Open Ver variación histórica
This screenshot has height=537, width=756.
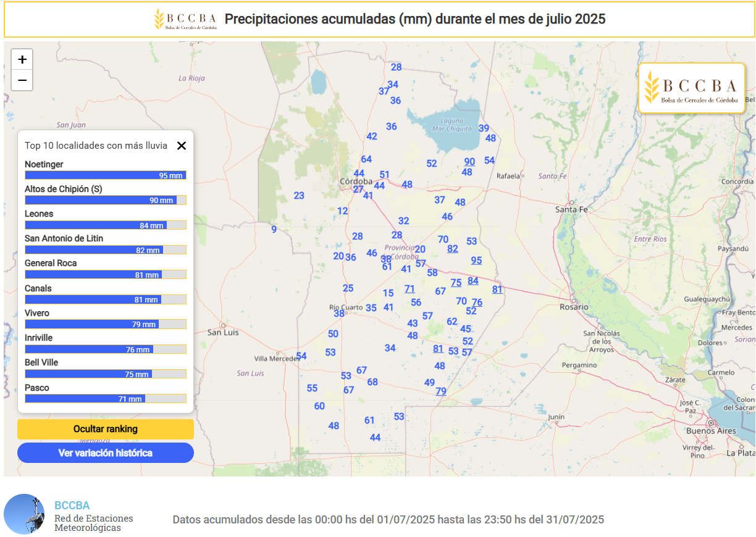106,452
